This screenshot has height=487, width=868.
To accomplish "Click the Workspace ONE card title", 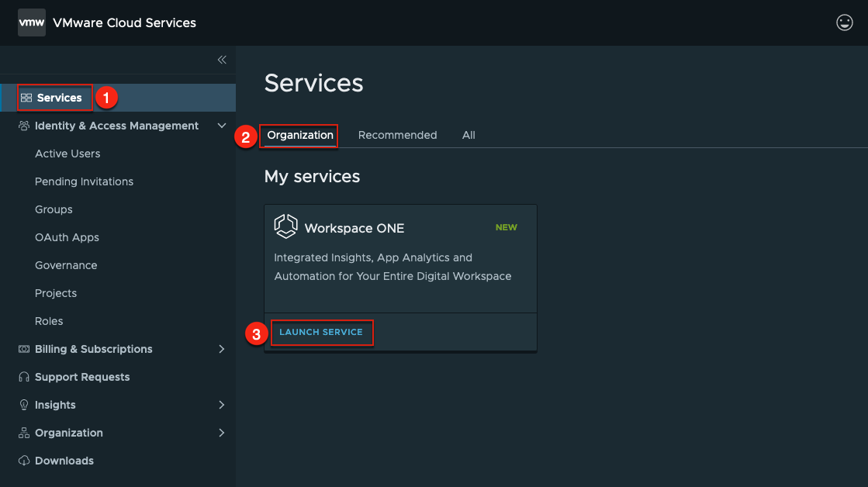I will [x=354, y=228].
